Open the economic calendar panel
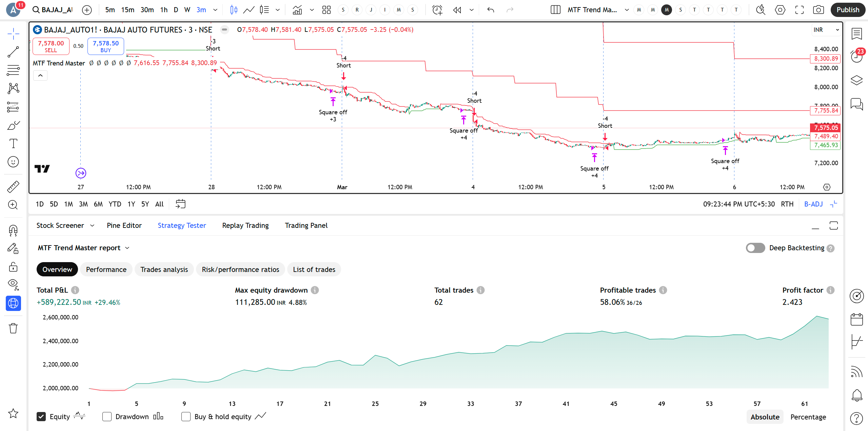This screenshot has width=868, height=431. (x=857, y=319)
